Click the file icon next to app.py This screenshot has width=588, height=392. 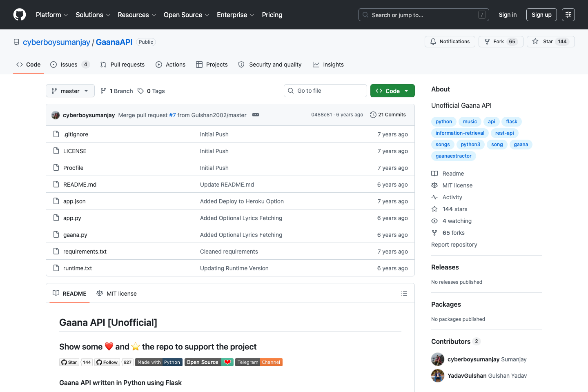(x=56, y=218)
